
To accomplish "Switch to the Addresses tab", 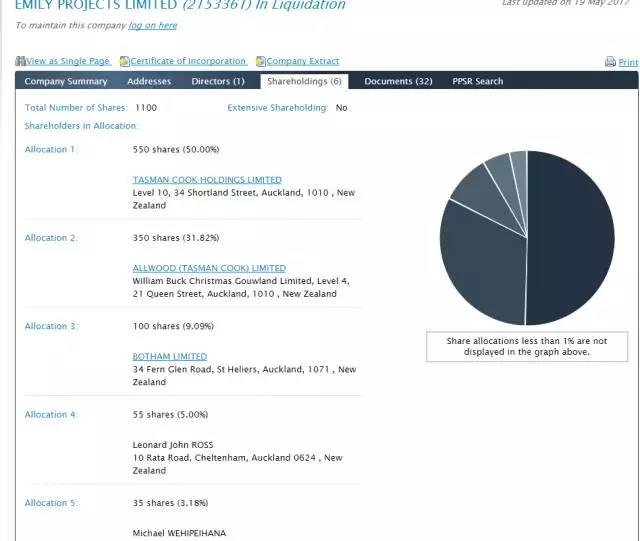I will [x=149, y=81].
